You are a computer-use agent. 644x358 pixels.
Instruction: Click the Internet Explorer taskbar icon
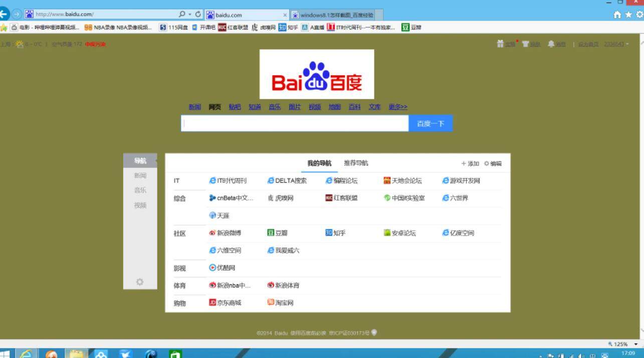click(26, 354)
